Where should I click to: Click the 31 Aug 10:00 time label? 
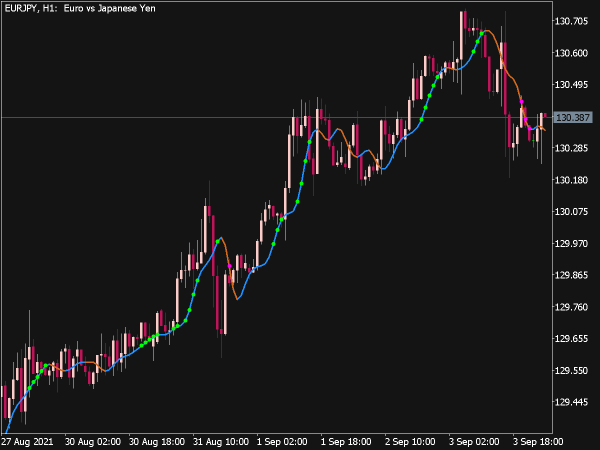(221, 442)
